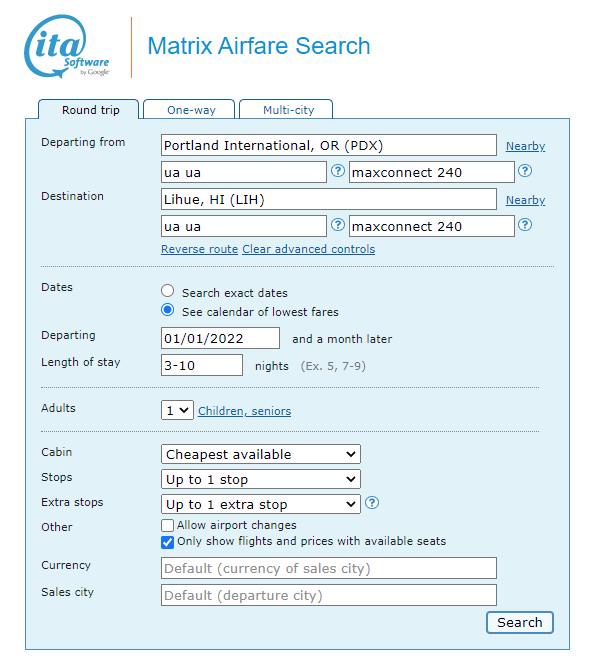Screen dimensions: 590x672
Task: Select Search exact dates option
Action: 168,291
